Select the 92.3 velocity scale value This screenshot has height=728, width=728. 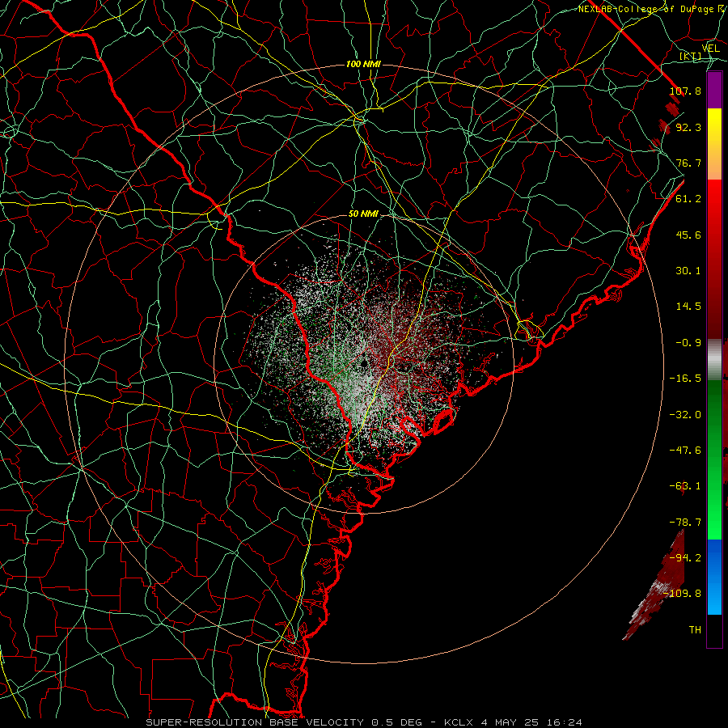[688, 127]
